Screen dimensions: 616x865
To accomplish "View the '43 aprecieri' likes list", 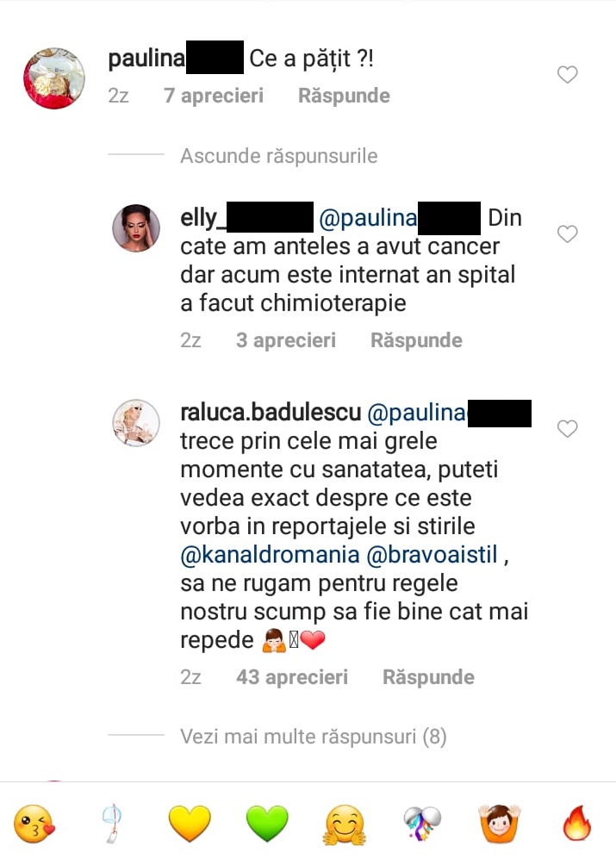I will tap(292, 677).
